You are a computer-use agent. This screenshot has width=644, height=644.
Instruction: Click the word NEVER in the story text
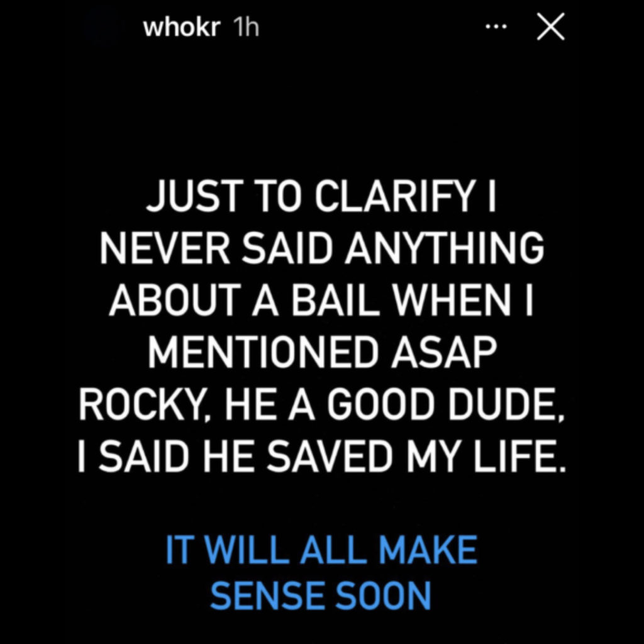(165, 248)
